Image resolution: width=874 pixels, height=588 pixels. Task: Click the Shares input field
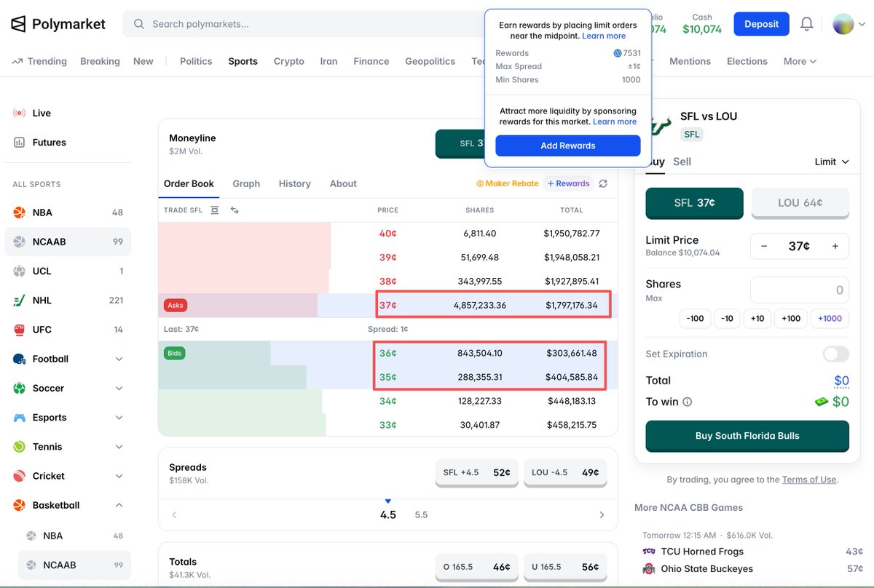coord(800,290)
